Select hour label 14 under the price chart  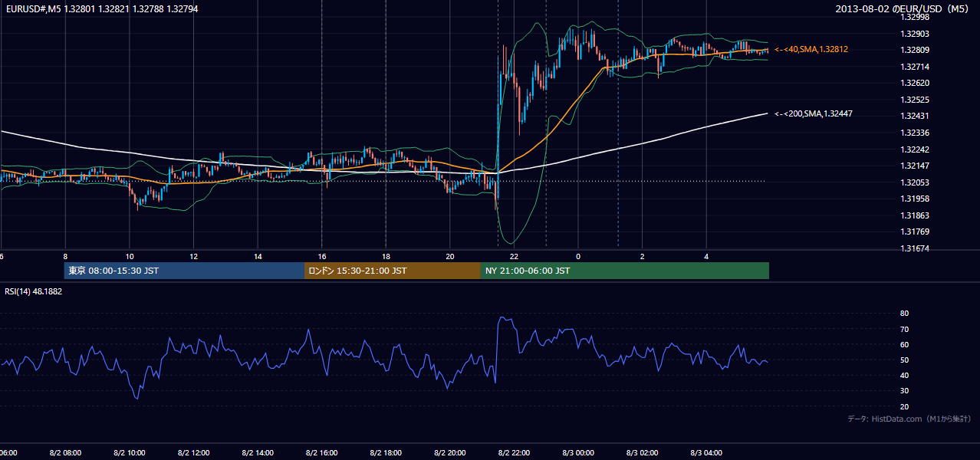pyautogui.click(x=258, y=256)
